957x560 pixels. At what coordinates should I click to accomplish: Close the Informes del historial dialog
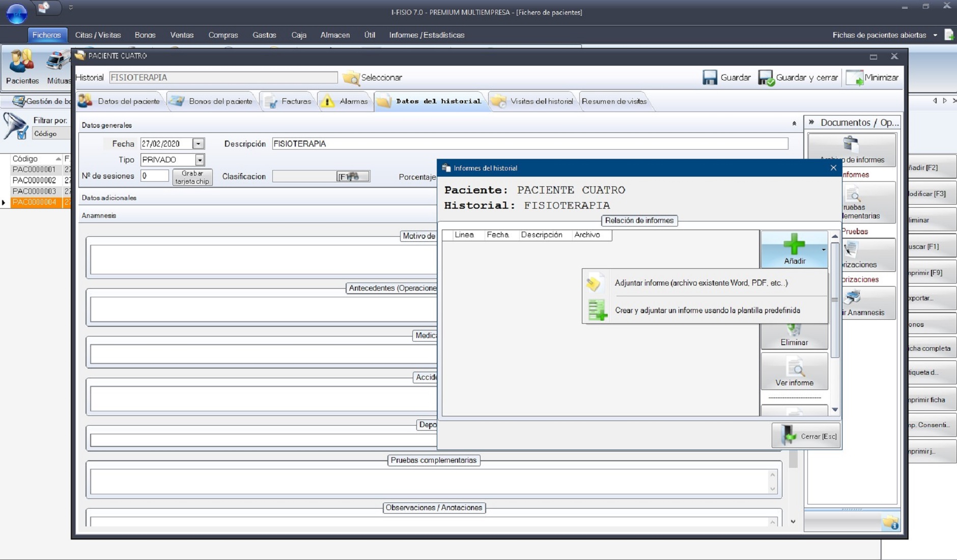click(833, 167)
